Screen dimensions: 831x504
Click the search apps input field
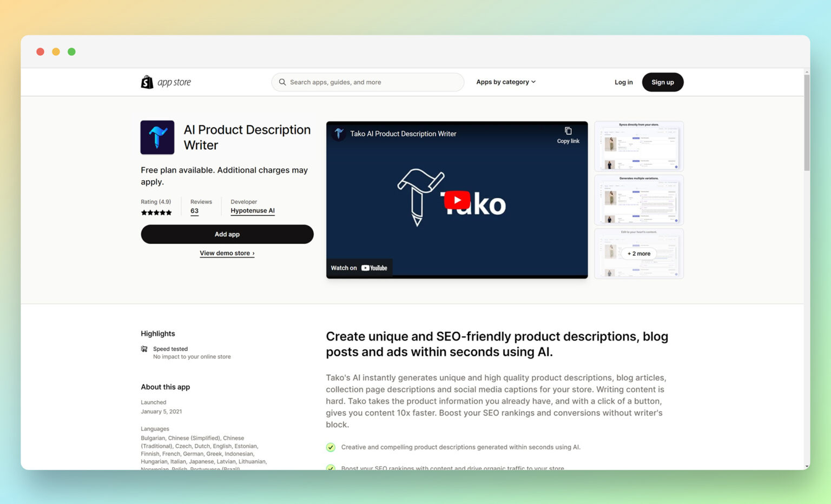click(368, 82)
